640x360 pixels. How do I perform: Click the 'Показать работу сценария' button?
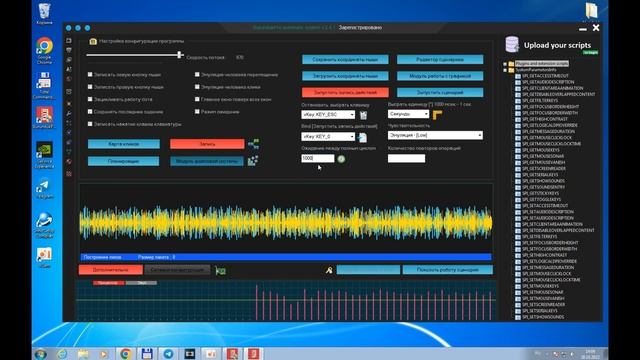click(x=448, y=270)
